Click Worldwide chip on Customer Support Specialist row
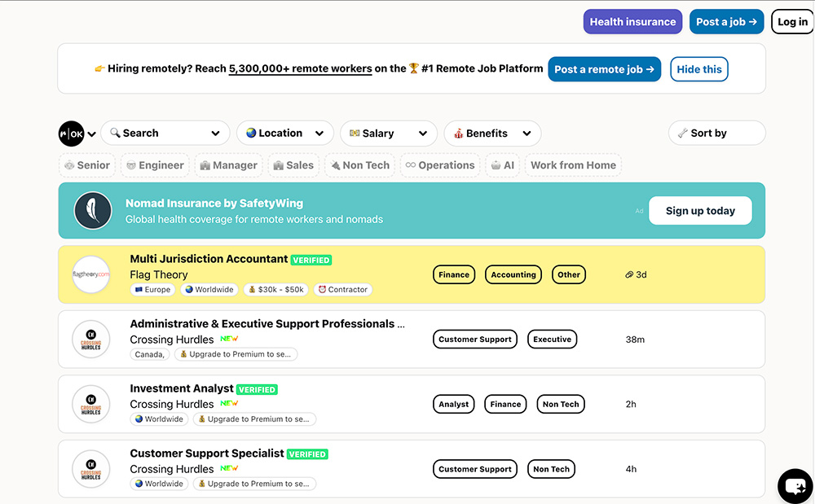 click(x=159, y=484)
